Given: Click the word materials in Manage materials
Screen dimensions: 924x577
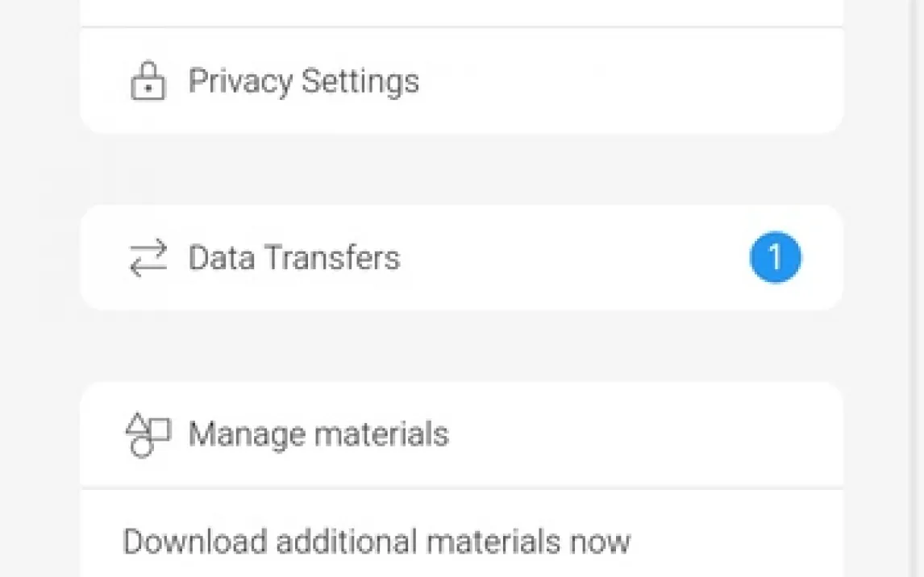Looking at the screenshot, I should tap(381, 434).
